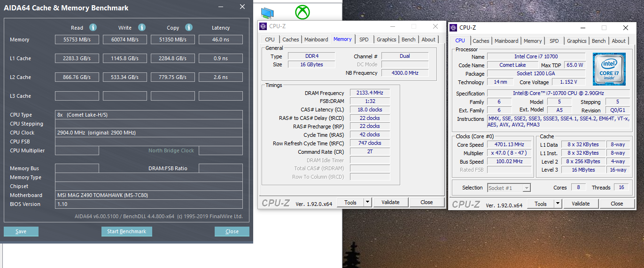Click Command Rate value 2T
644x268 pixels.
[370, 152]
